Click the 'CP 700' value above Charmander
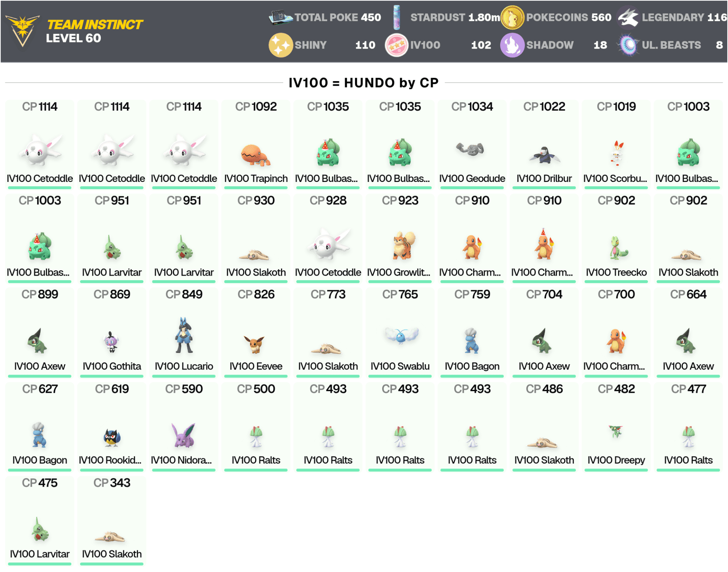Screen dimensions: 728x572 (616, 295)
